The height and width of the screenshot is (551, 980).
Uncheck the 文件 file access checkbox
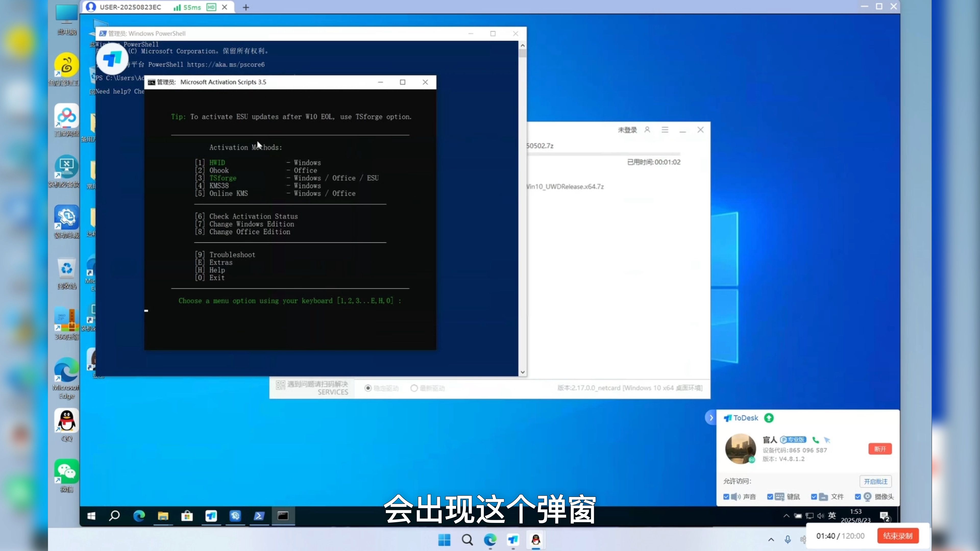coord(814,497)
